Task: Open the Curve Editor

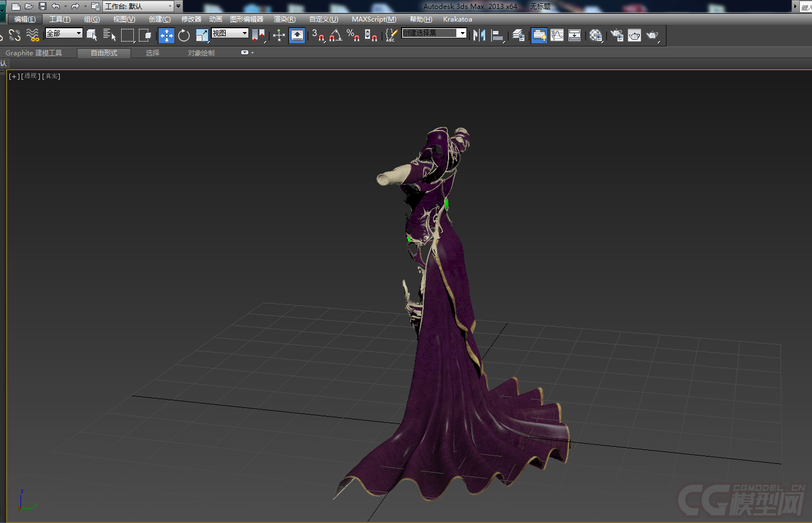Action: [x=557, y=35]
